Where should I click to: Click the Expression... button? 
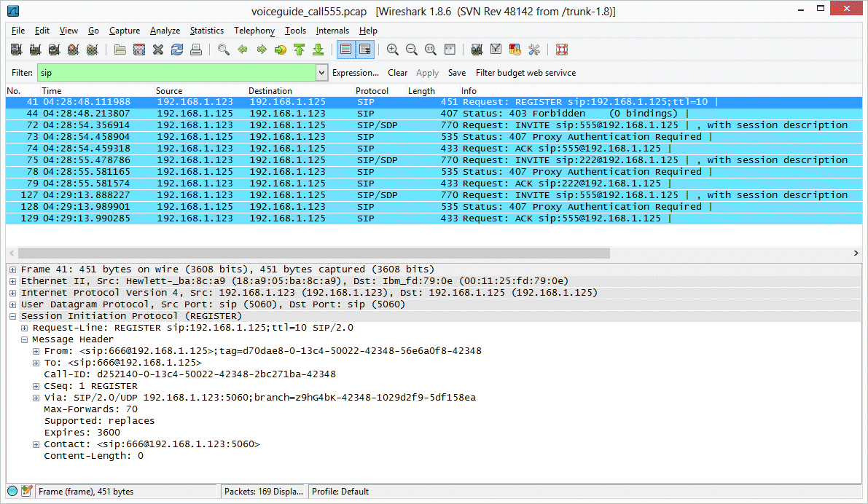click(x=356, y=73)
